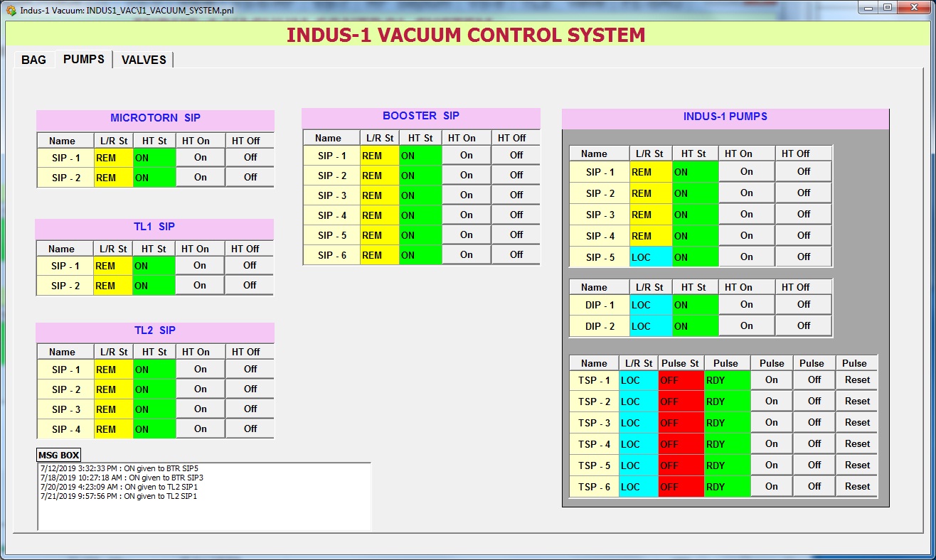Reset the TSP-6 pump

click(x=856, y=486)
